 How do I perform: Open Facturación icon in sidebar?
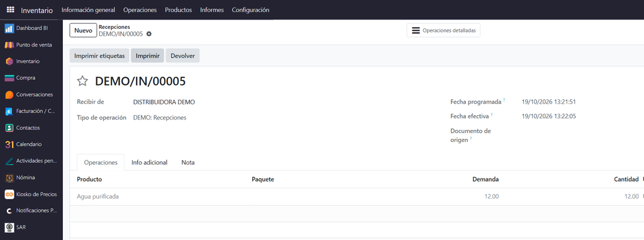9,111
